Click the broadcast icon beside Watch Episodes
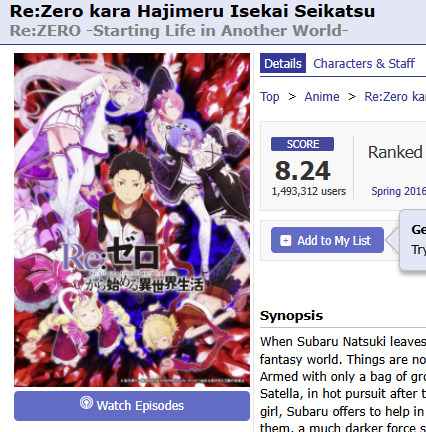This screenshot has width=426, height=432. pos(86,403)
